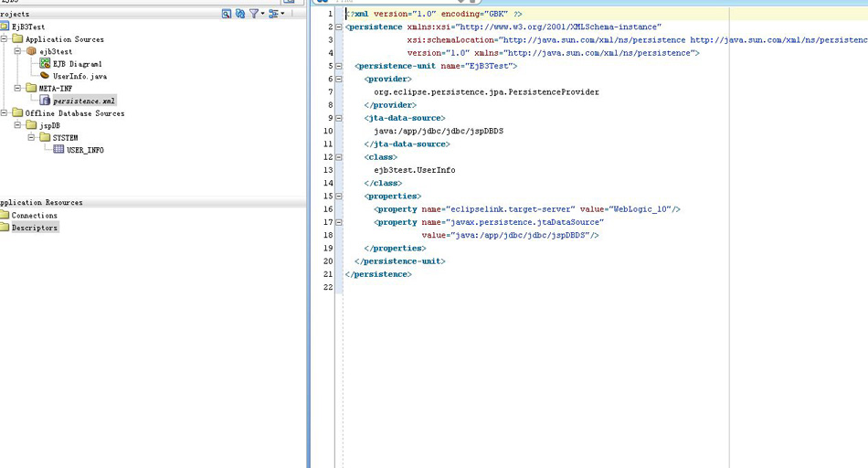Click the ejb3test package icon
Image resolution: width=868 pixels, height=468 pixels.
click(x=32, y=51)
